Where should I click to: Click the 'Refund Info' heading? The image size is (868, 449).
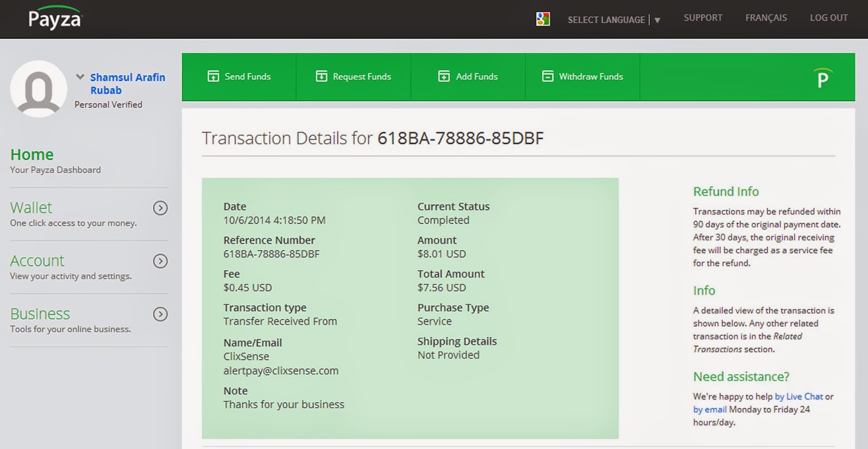click(x=726, y=192)
